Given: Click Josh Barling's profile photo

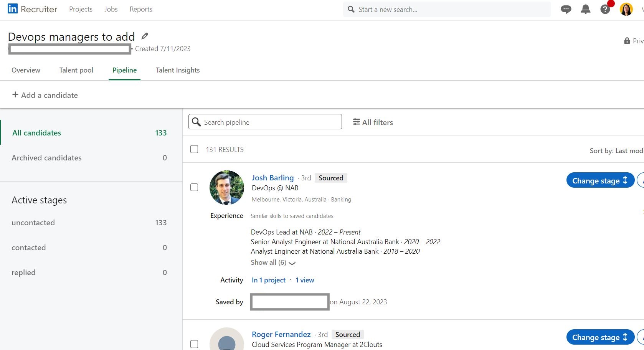Looking at the screenshot, I should (x=227, y=188).
